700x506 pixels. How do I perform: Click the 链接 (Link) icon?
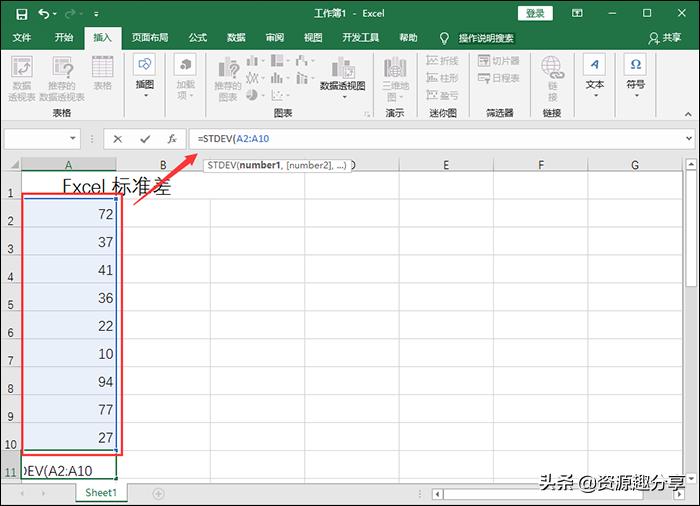[552, 76]
